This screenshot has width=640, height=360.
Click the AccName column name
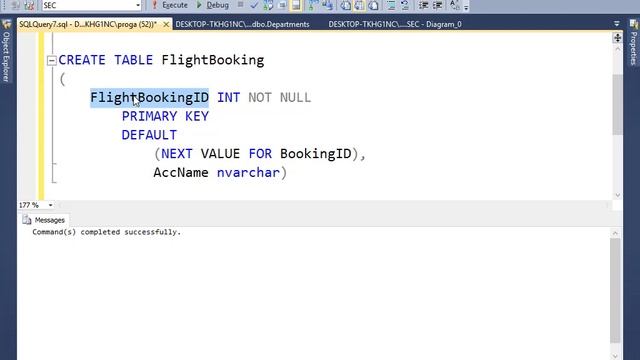(x=181, y=173)
